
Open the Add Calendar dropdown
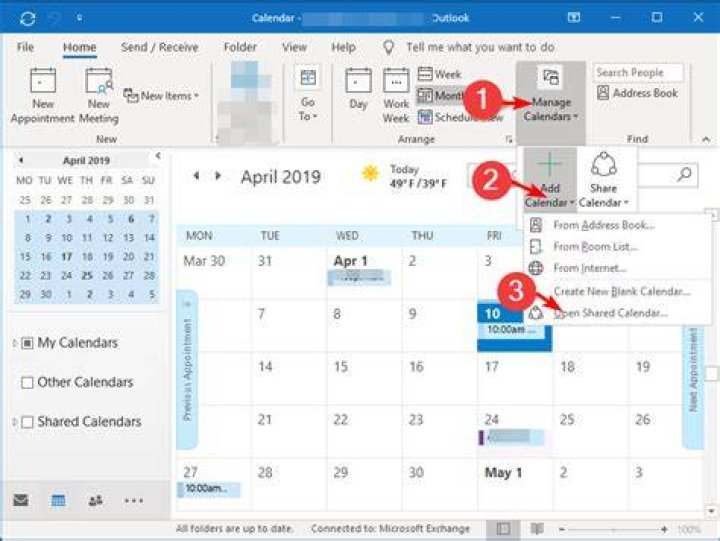pos(550,180)
